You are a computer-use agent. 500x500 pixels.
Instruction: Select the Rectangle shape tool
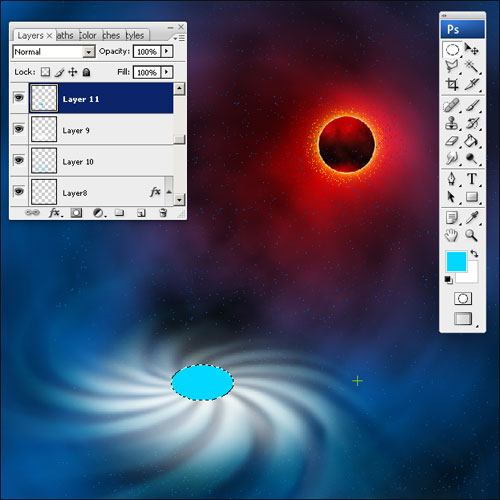pos(472,197)
